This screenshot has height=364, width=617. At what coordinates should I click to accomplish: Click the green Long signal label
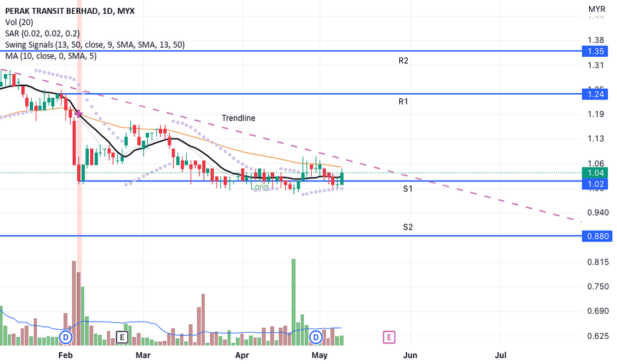tap(260, 187)
